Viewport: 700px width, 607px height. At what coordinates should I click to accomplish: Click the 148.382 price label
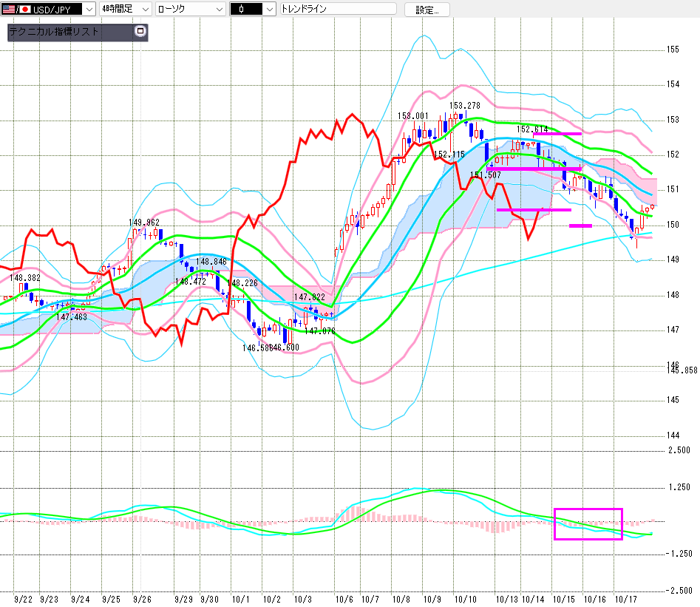tap(25, 277)
